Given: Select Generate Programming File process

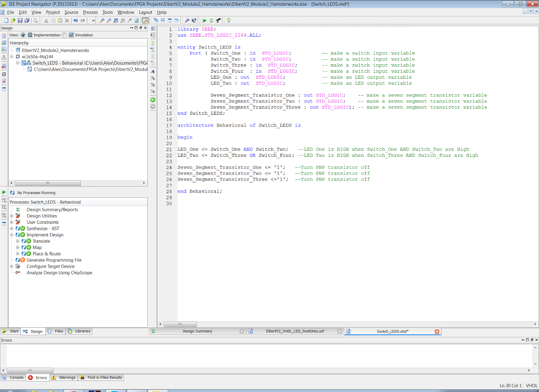Looking at the screenshot, I should pyautogui.click(x=54, y=260).
